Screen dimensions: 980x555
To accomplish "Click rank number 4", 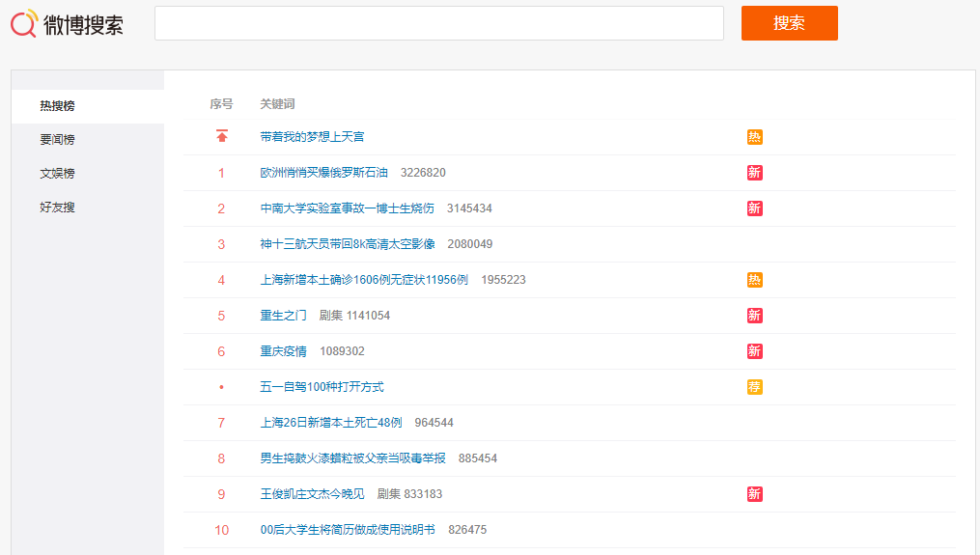I will (x=221, y=281).
